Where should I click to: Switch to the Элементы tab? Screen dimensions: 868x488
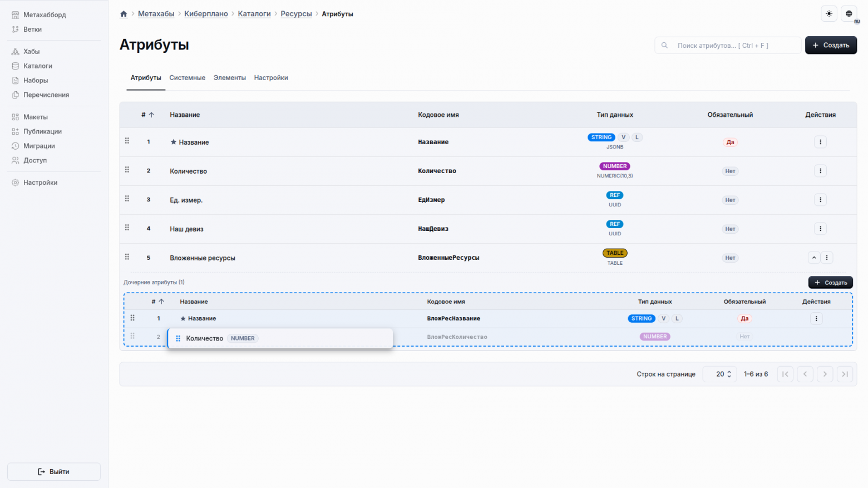(229, 78)
